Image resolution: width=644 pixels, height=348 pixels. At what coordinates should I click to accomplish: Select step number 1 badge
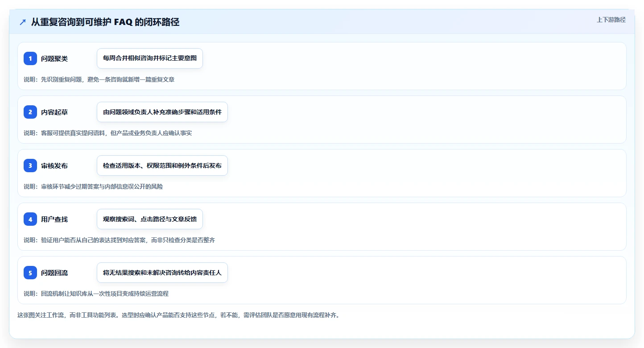pos(30,58)
